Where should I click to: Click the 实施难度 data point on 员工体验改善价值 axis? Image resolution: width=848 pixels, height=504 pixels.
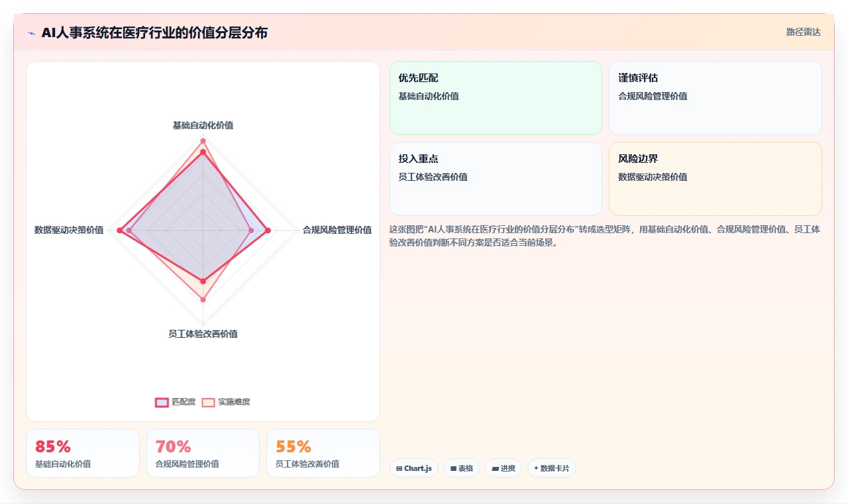[x=203, y=300]
